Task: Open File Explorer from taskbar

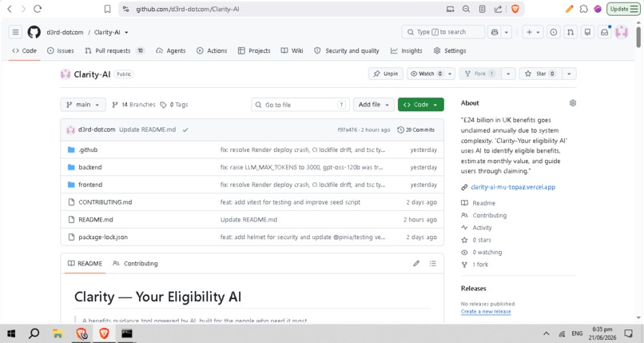Action: pyautogui.click(x=58, y=333)
